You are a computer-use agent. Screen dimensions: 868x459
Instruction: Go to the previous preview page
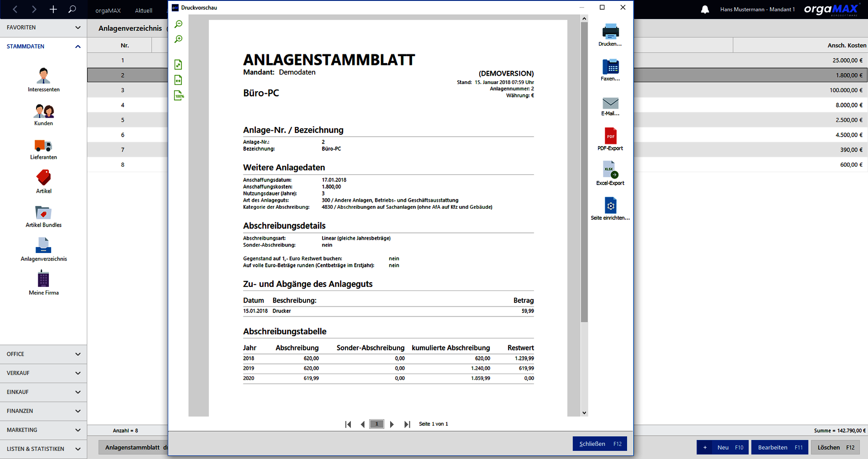tap(363, 424)
